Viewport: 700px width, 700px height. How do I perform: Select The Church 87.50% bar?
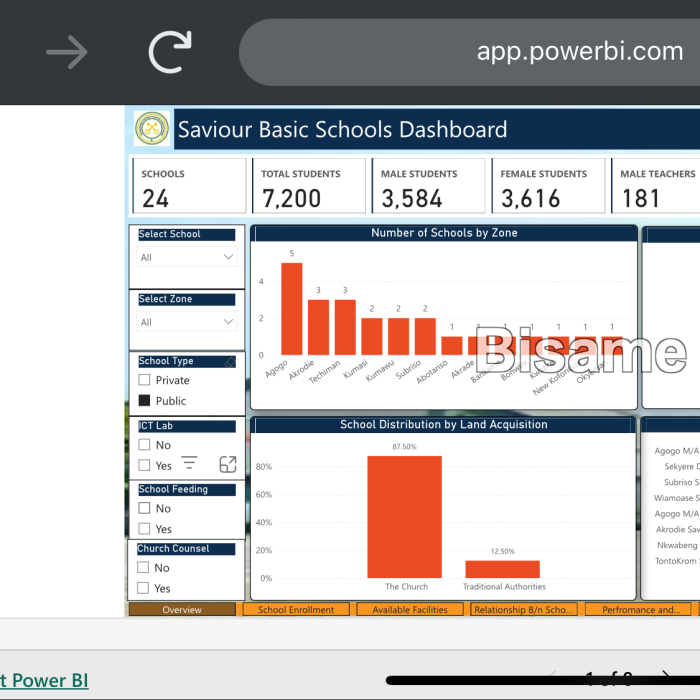click(x=404, y=517)
